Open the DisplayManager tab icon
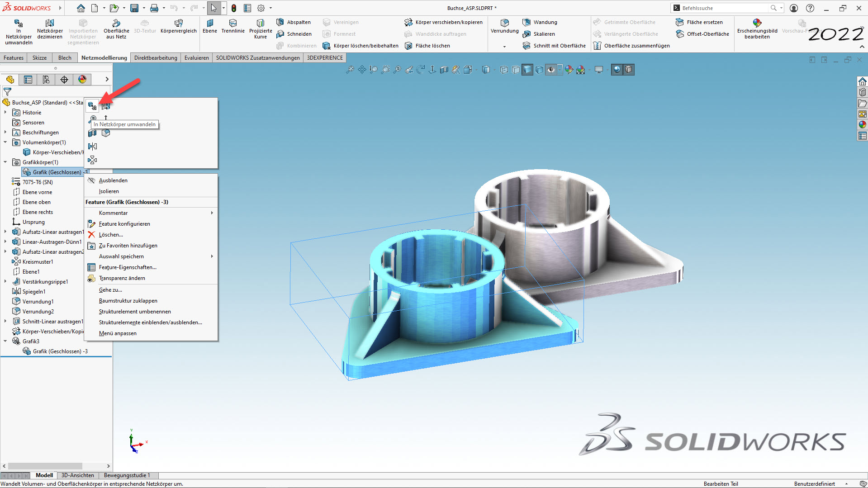Viewport: 868px width, 488px height. (82, 80)
